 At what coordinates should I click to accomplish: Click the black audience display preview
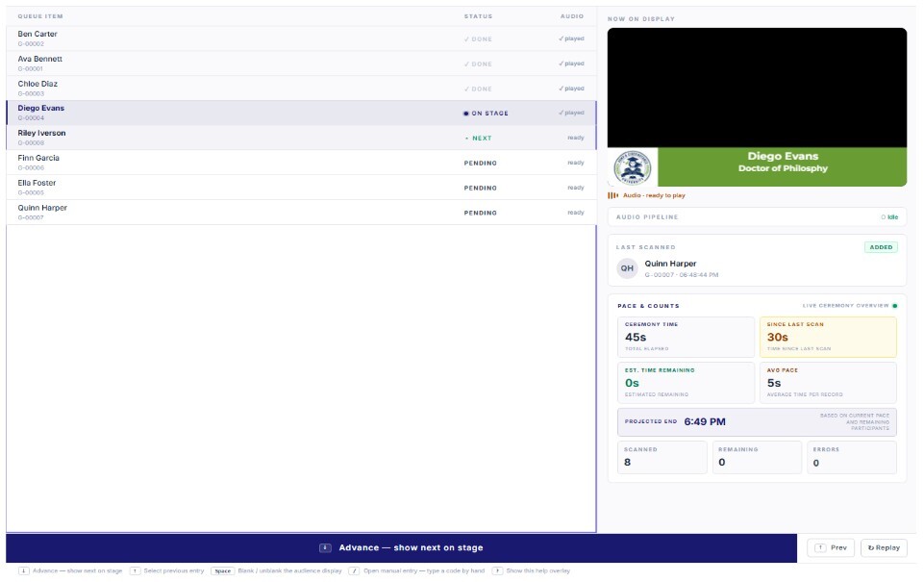[x=758, y=88]
